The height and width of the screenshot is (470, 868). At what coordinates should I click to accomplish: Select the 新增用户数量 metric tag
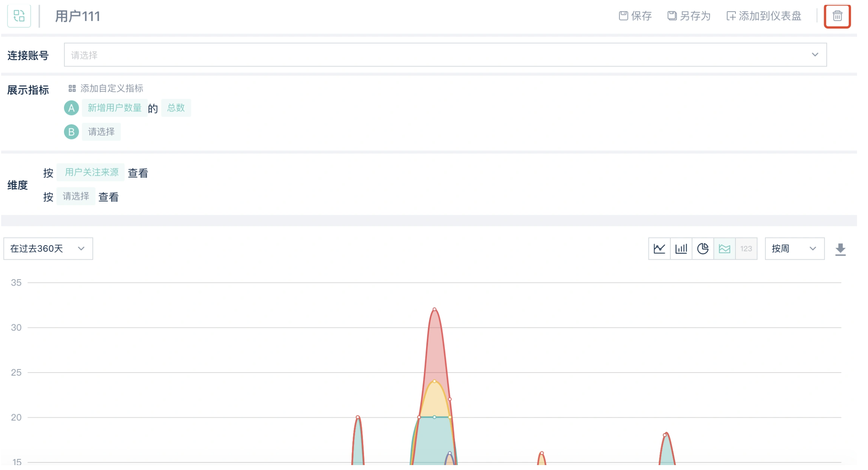(x=115, y=108)
